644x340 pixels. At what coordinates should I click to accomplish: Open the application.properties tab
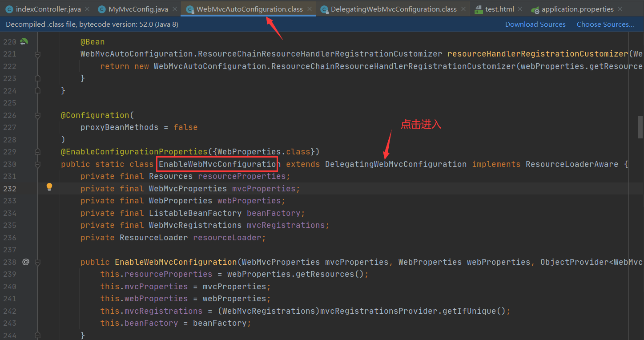(x=577, y=9)
